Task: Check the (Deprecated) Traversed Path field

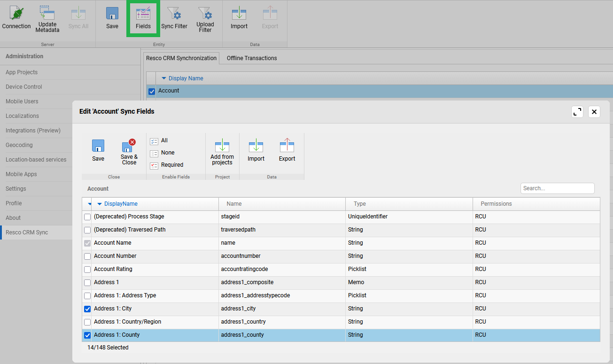Action: point(87,230)
